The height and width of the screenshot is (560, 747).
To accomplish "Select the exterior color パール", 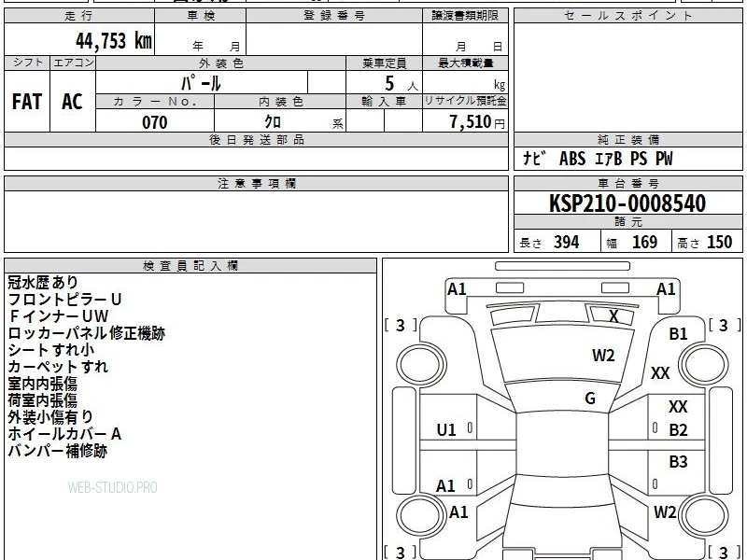I will (x=201, y=83).
